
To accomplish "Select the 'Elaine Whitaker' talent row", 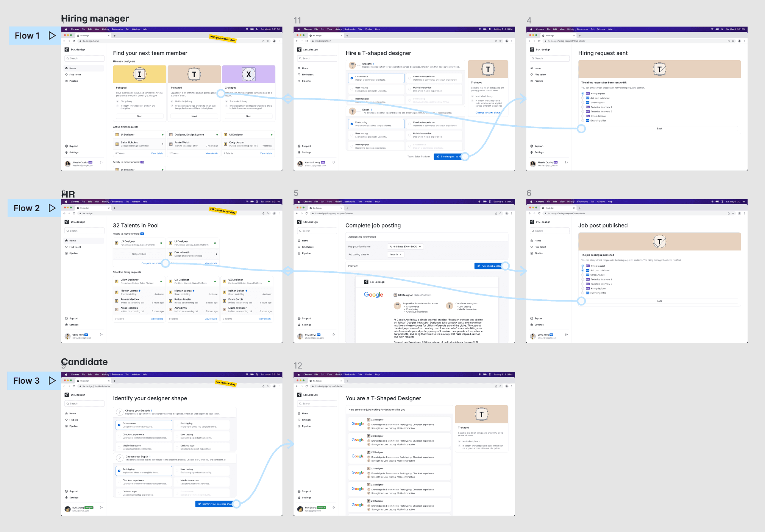I will click(247, 310).
